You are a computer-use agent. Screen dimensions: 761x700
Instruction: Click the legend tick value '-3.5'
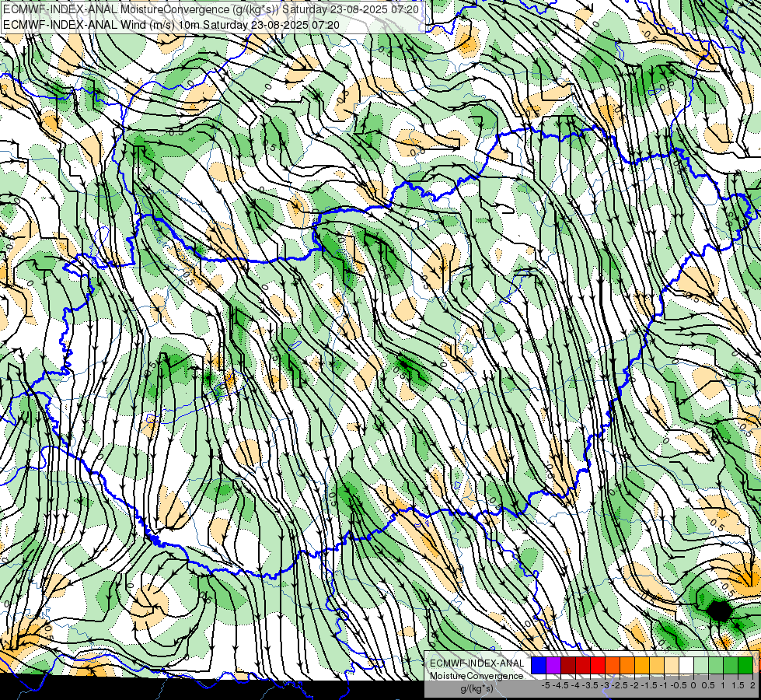590,685
